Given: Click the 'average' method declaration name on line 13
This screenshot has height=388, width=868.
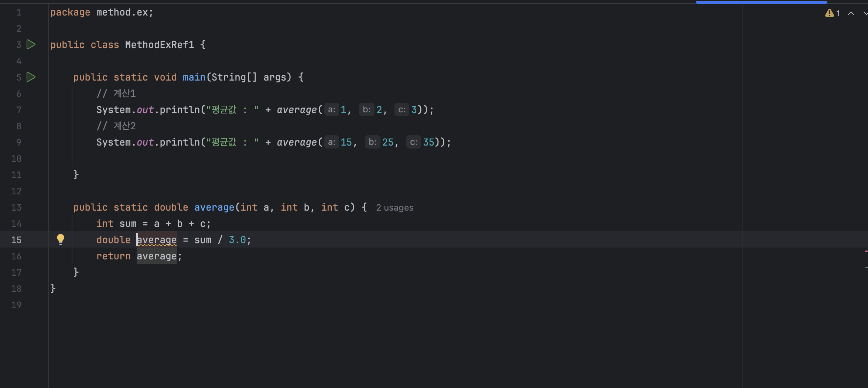Looking at the screenshot, I should 214,207.
